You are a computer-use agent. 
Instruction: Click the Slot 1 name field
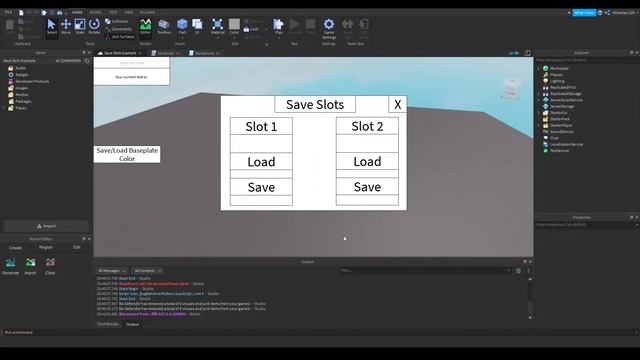pyautogui.click(x=261, y=144)
